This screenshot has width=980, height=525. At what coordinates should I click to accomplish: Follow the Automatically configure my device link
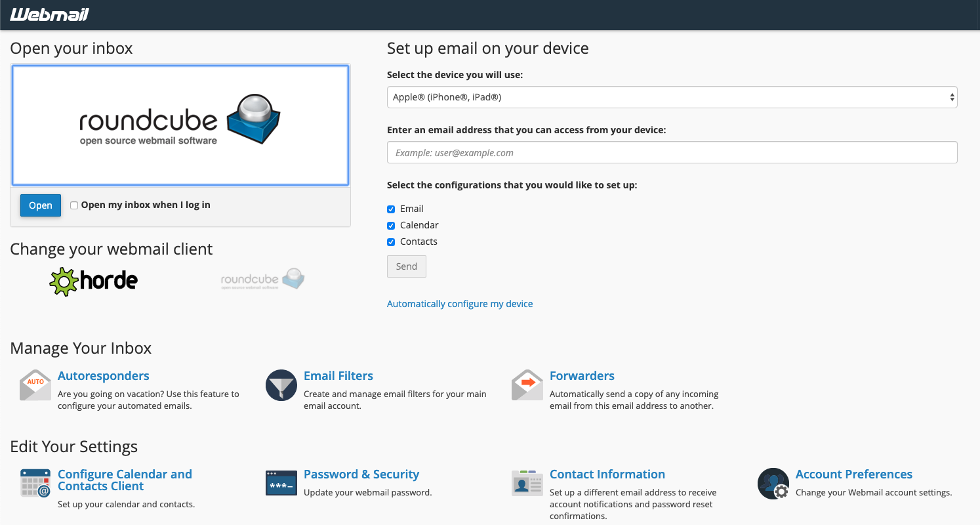(460, 304)
